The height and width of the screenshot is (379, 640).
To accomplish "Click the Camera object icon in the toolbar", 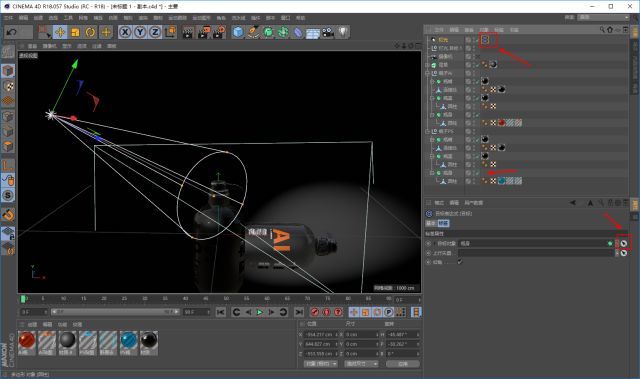I will pyautogui.click(x=328, y=32).
